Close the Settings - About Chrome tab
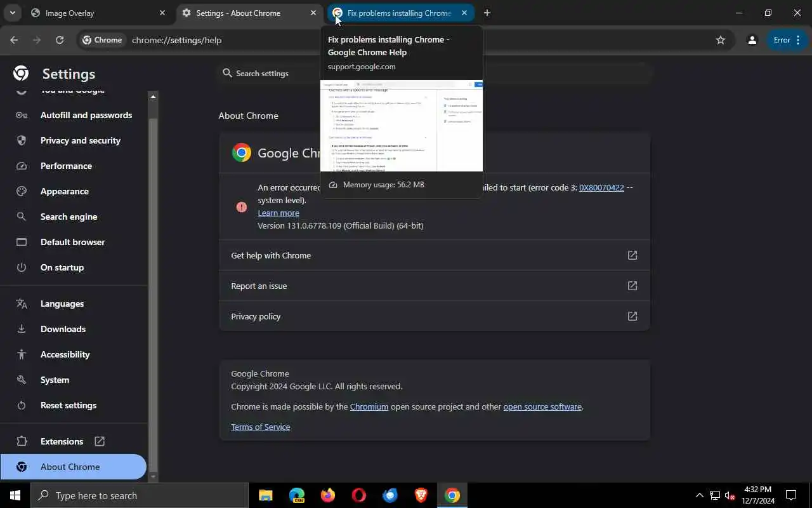The image size is (812, 508). [x=313, y=13]
